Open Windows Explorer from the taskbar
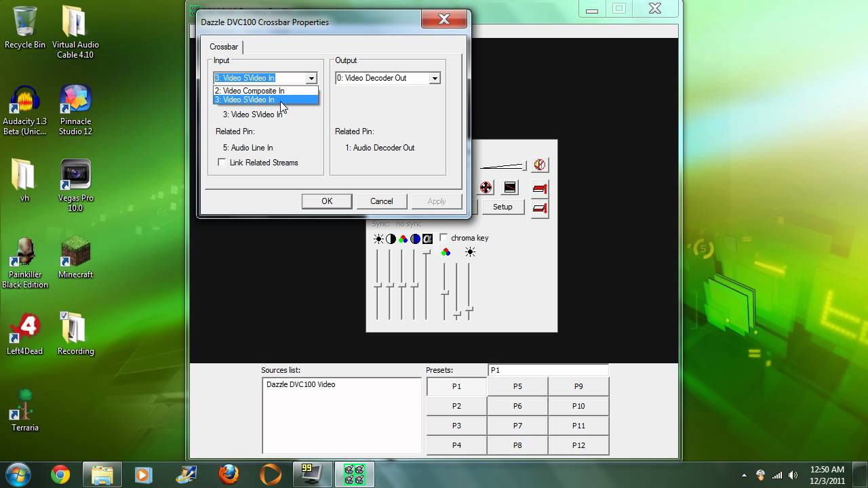The height and width of the screenshot is (488, 868). coord(102,474)
